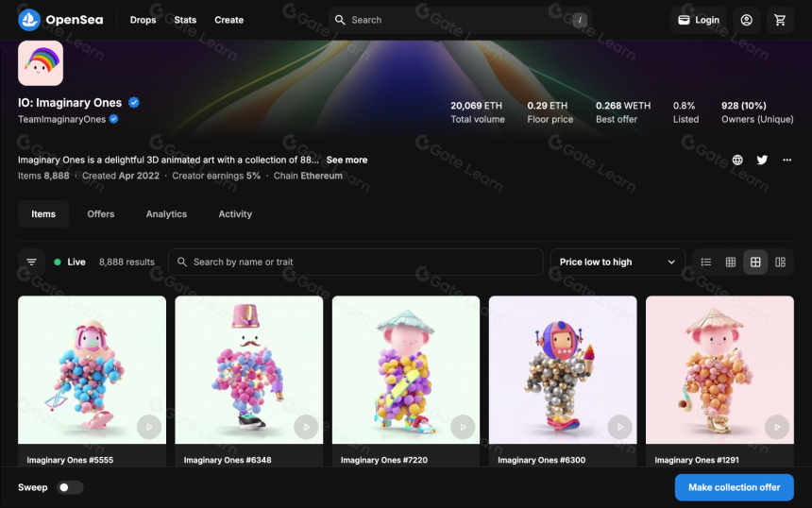This screenshot has width=812, height=508.
Task: Open the Imaginary Ones #7220 artwork
Action: click(x=406, y=370)
